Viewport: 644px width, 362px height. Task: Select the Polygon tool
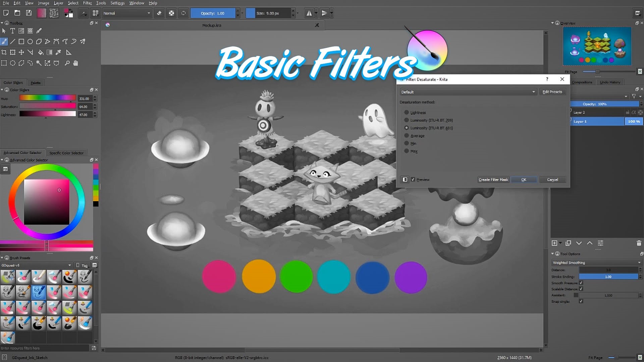click(39, 42)
